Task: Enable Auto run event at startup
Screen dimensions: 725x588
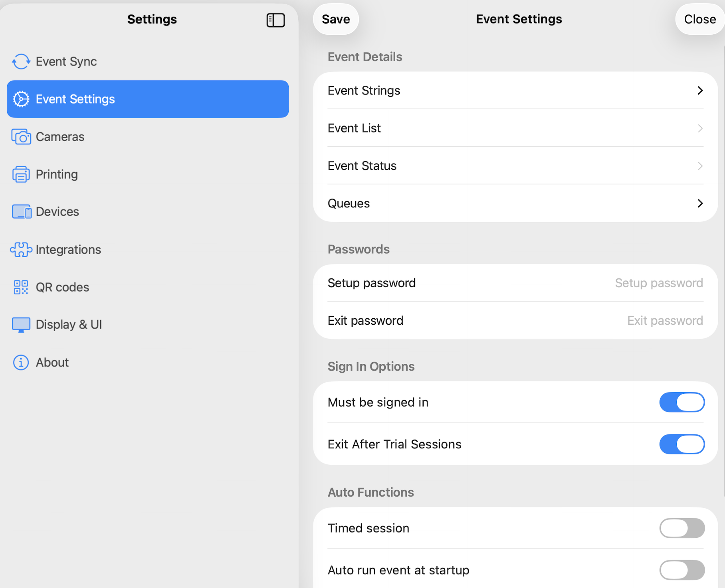Action: pos(681,570)
